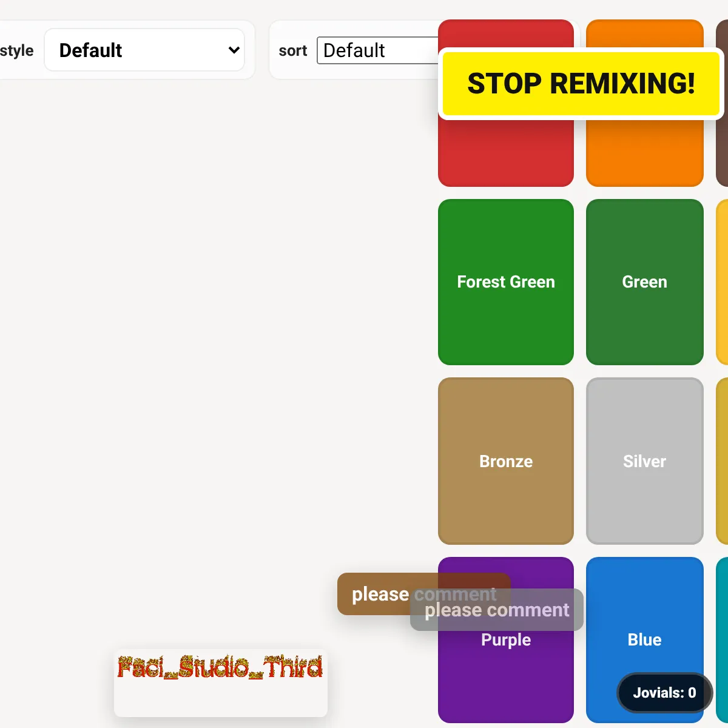Screen dimensions: 728x728
Task: Open the sort Default combo box
Action: coord(377,50)
